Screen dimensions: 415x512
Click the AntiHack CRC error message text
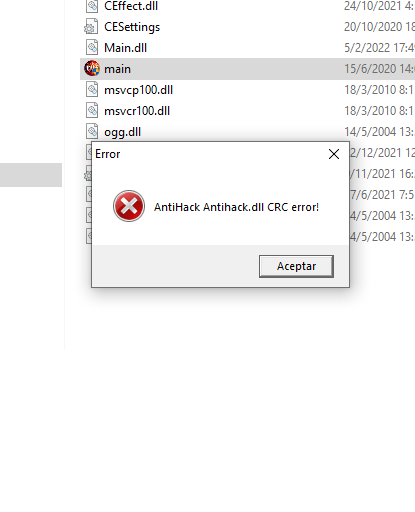click(236, 207)
